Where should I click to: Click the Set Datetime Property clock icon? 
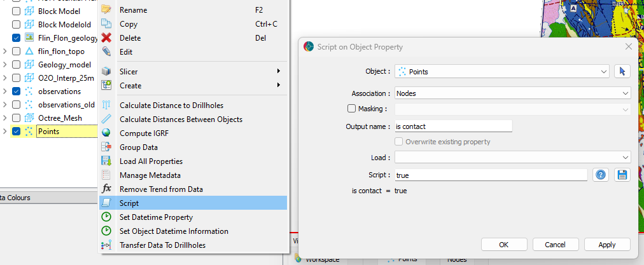click(x=106, y=217)
